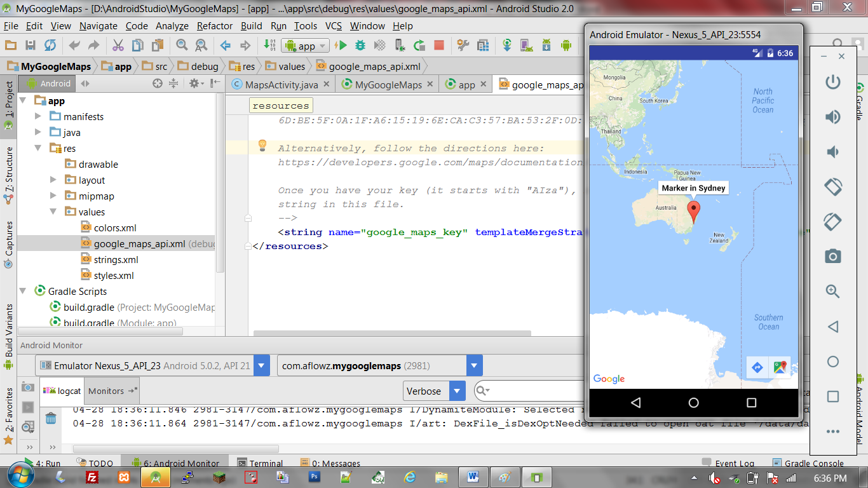Click the 'values' breadcrumb in navigation bar

tap(286, 66)
